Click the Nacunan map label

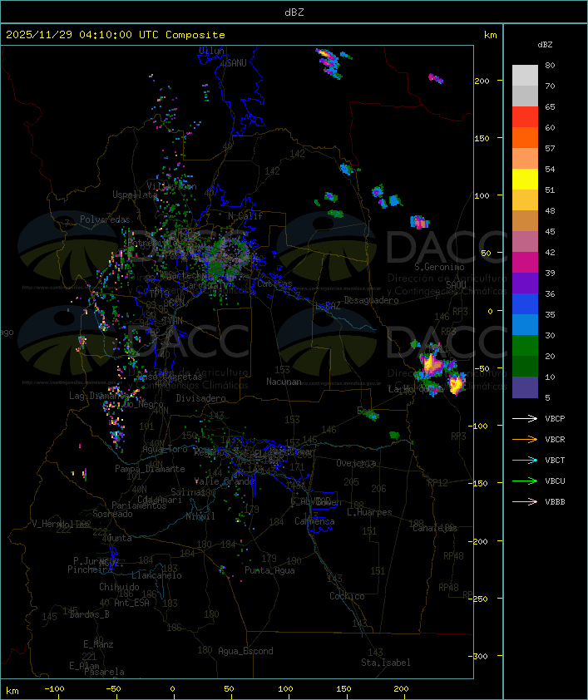pyautogui.click(x=284, y=382)
